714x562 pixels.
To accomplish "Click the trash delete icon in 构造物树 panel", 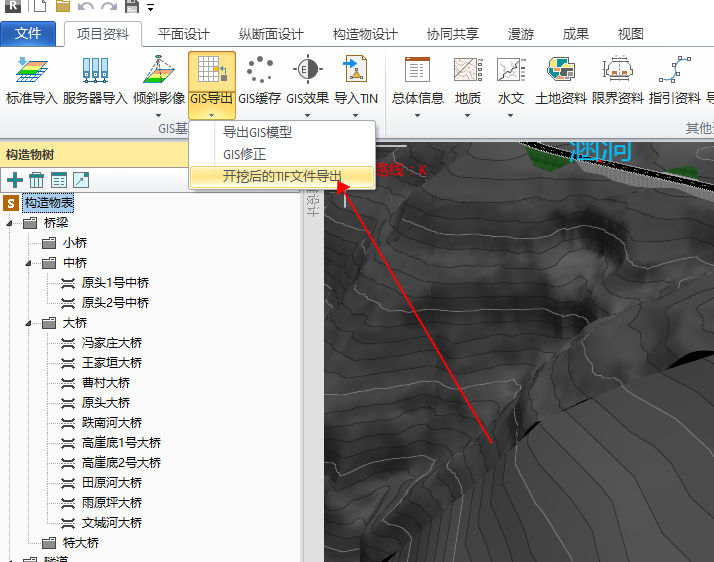I will (x=36, y=180).
